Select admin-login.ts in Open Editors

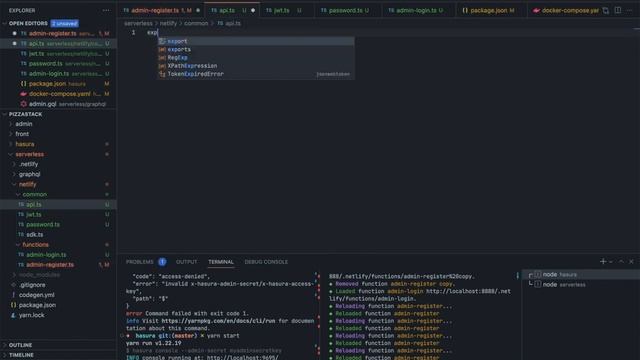58,74
